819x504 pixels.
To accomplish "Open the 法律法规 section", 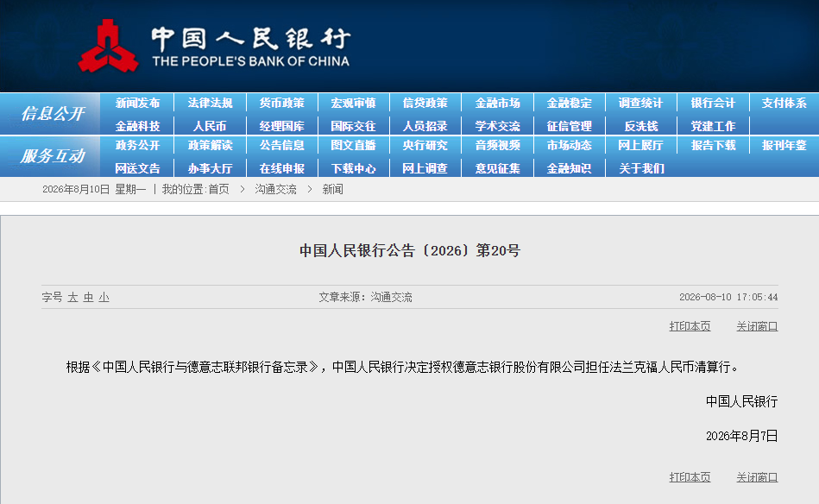I will pyautogui.click(x=210, y=103).
